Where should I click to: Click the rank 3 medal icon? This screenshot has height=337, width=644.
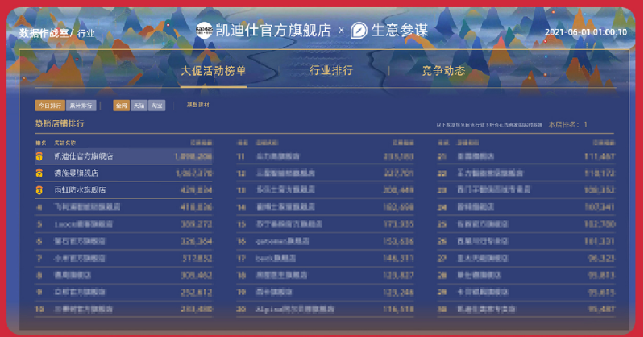coord(38,190)
